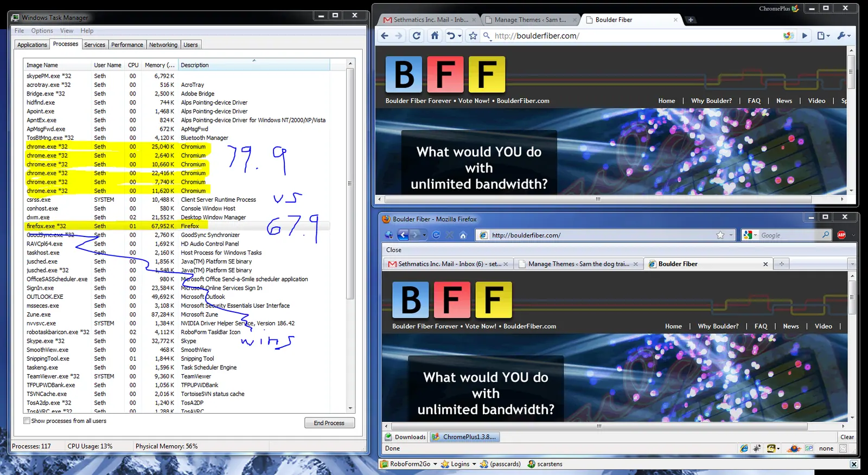This screenshot has width=868, height=475.
Task: Open Task Manager View menu
Action: pos(67,31)
